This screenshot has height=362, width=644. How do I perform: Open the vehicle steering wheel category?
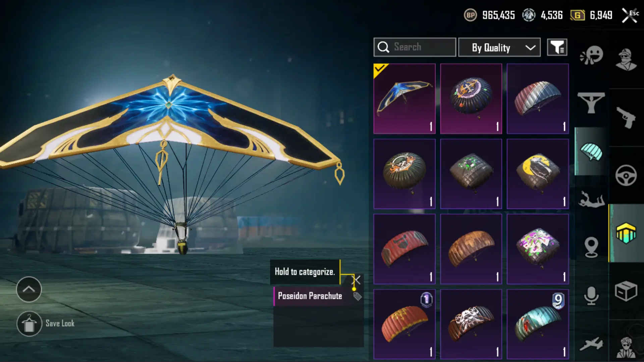coord(626,175)
